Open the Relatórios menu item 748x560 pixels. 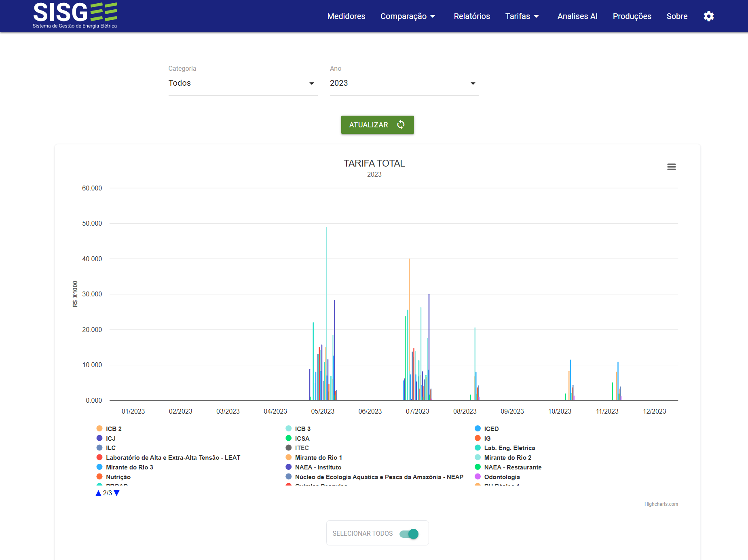tap(472, 16)
